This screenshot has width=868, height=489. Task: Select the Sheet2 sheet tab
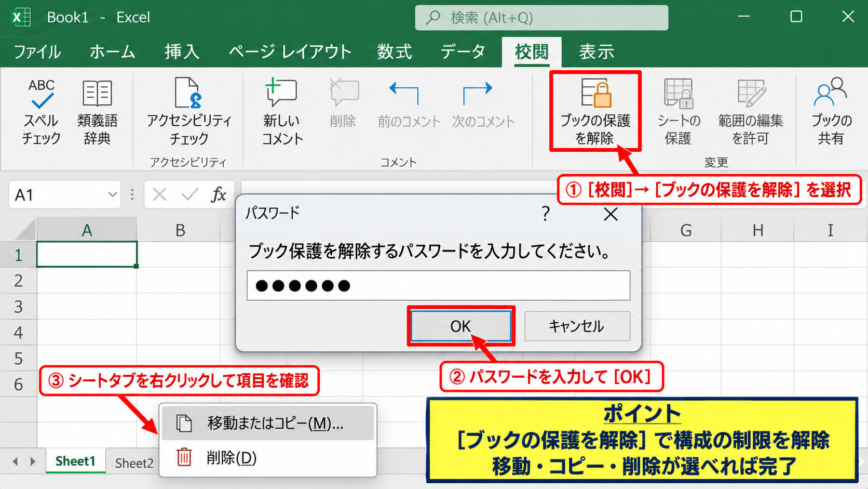pyautogui.click(x=134, y=463)
